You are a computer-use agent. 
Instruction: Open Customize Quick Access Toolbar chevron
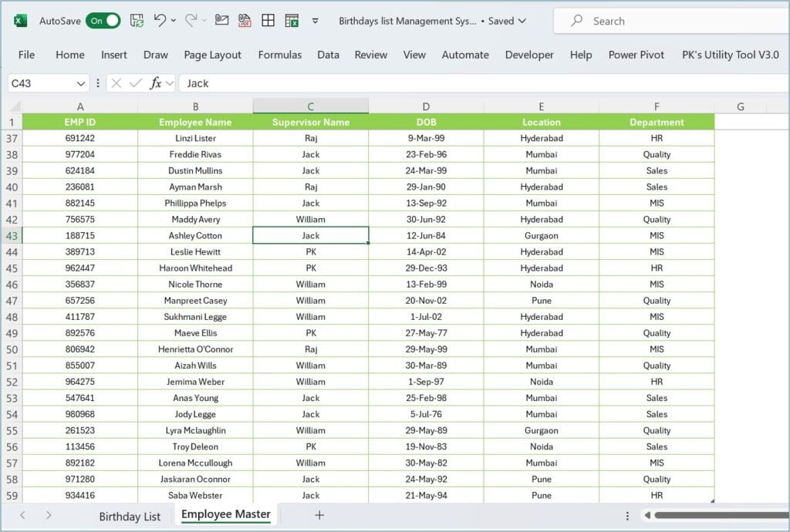pos(315,22)
